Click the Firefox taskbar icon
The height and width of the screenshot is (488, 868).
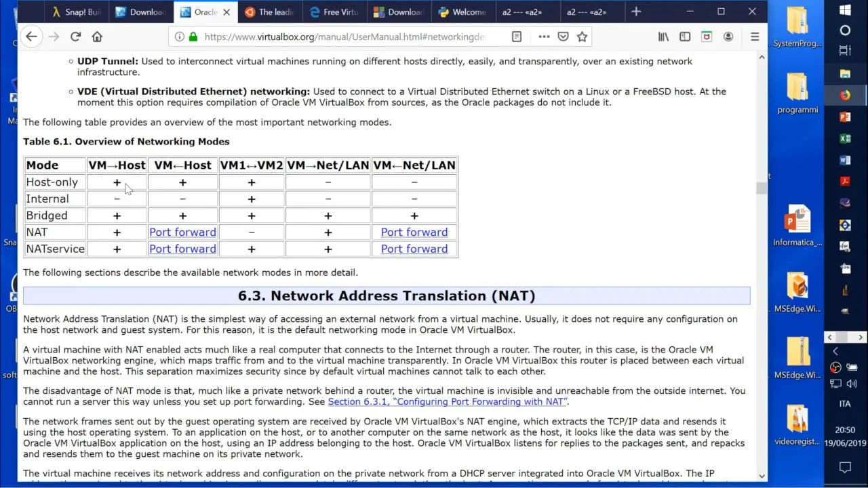(x=845, y=96)
